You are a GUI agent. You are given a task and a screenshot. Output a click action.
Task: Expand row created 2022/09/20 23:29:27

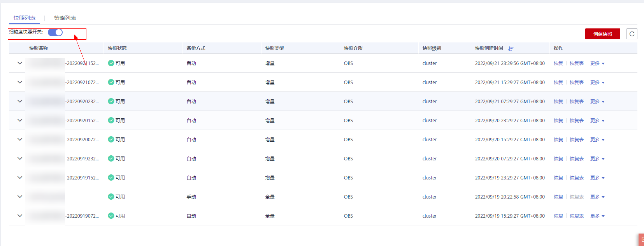coord(20,120)
